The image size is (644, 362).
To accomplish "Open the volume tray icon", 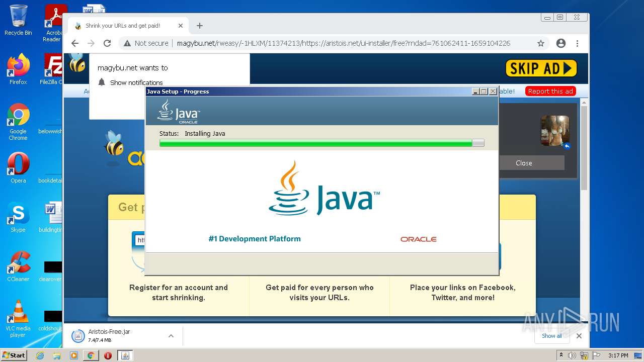I will pos(572,355).
